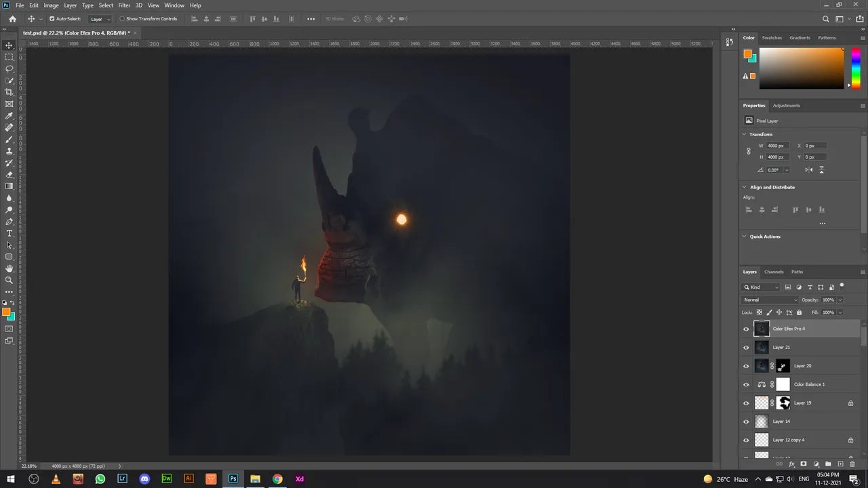This screenshot has height=488, width=868.
Task: Select the Rectangular Marquee tool
Action: point(9,57)
